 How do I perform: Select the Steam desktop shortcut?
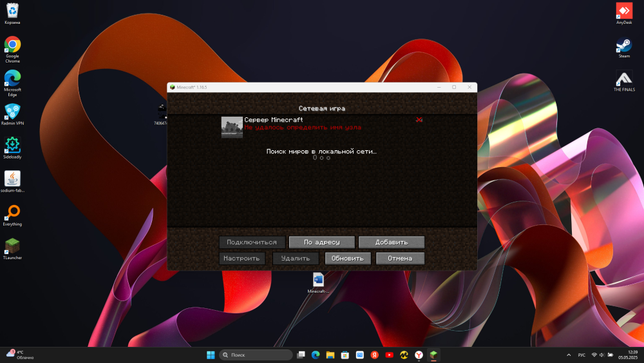click(x=624, y=47)
